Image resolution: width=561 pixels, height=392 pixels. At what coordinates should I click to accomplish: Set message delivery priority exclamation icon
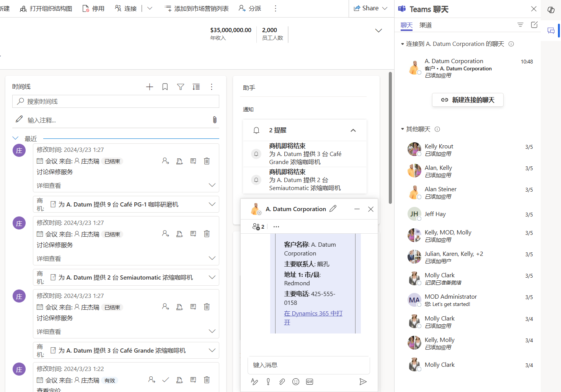pyautogui.click(x=268, y=381)
